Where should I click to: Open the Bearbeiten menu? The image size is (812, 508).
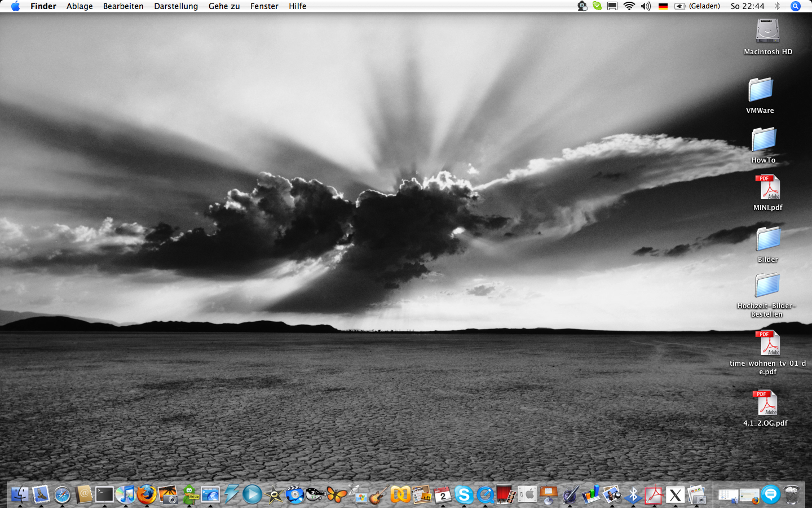click(123, 6)
